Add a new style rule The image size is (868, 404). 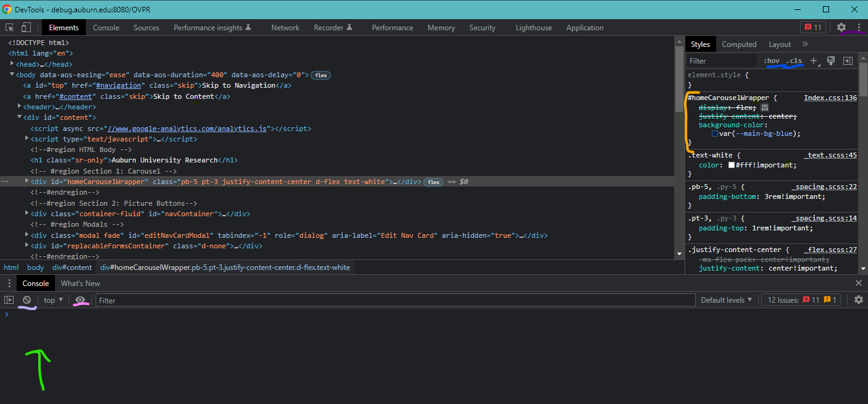click(x=814, y=61)
